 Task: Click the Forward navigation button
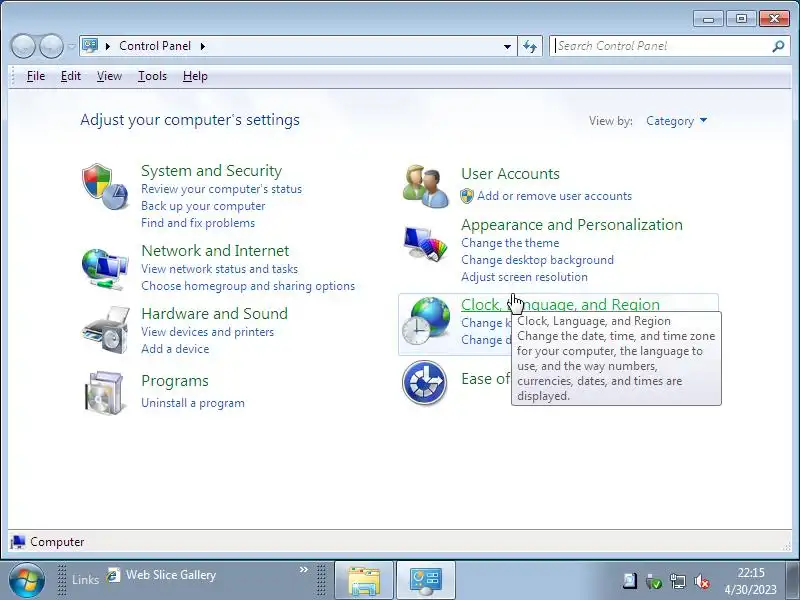(x=52, y=46)
